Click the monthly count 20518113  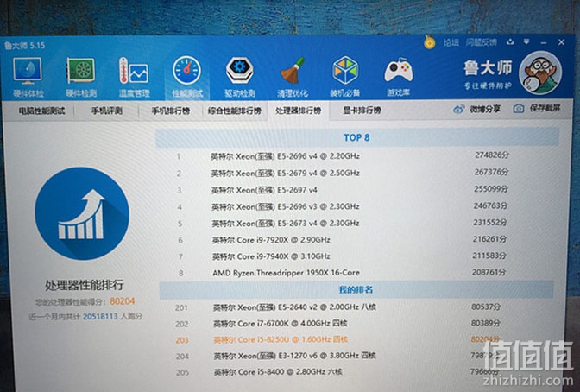(100, 317)
